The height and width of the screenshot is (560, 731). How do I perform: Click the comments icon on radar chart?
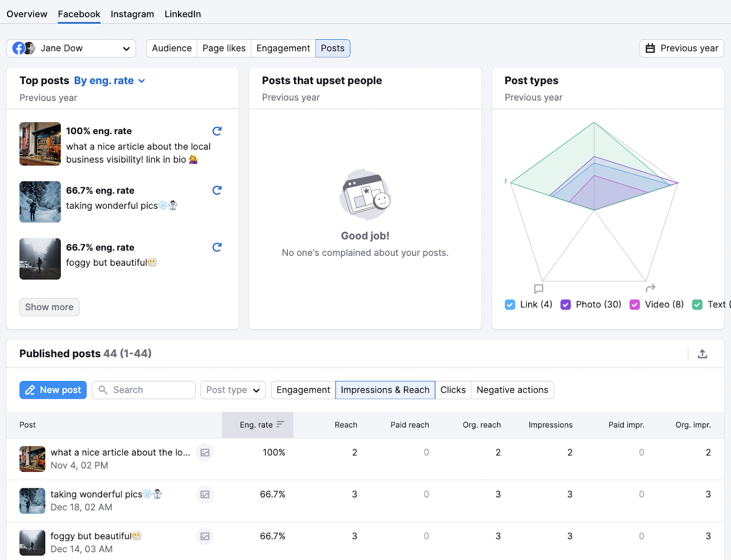[x=539, y=289]
